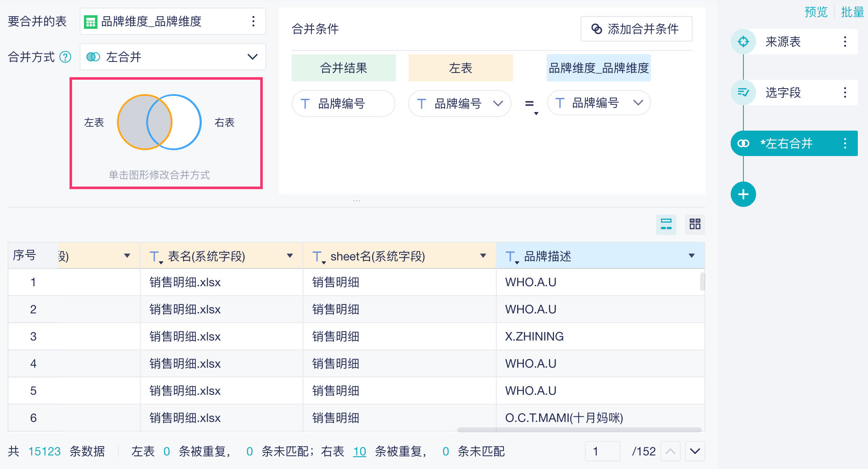The height and width of the screenshot is (469, 868).
Task: Open the 来源表 step three-dot menu
Action: coord(845,42)
